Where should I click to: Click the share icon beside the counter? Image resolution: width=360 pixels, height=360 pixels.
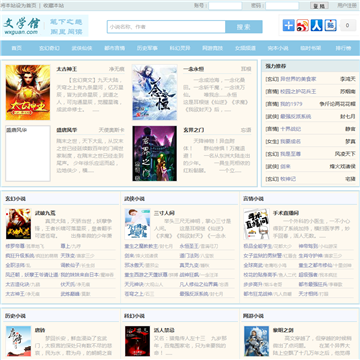point(331,25)
